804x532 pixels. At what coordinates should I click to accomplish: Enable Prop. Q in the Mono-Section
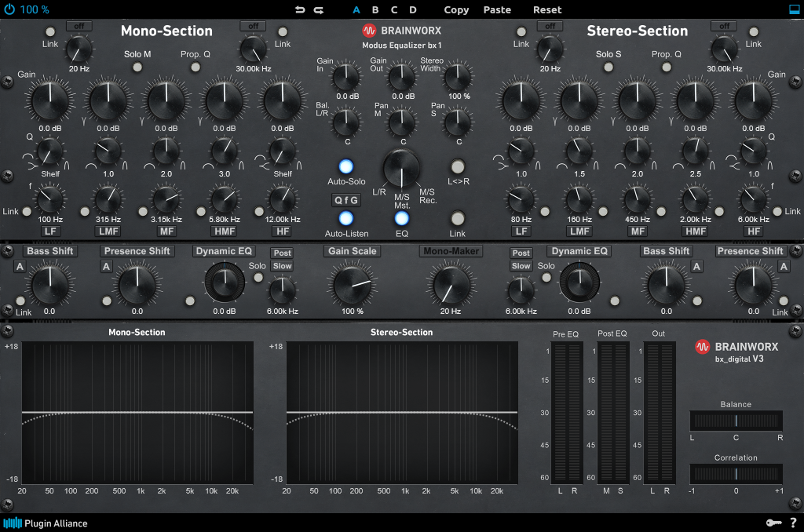pos(196,67)
